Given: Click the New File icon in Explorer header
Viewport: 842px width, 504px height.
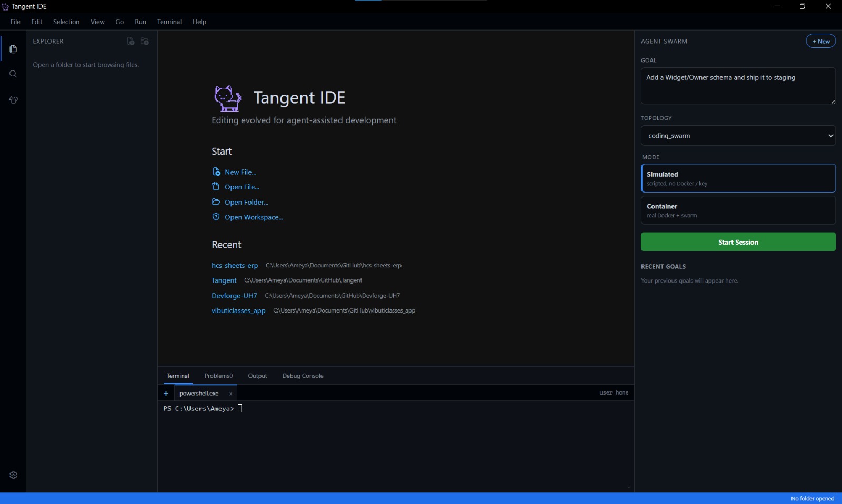Looking at the screenshot, I should click(131, 41).
